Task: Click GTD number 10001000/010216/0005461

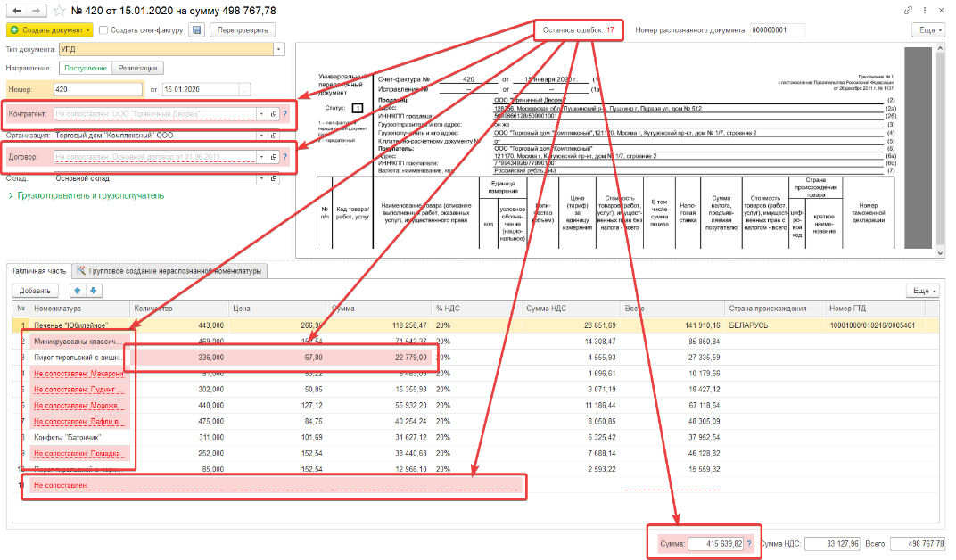Action: tap(872, 325)
